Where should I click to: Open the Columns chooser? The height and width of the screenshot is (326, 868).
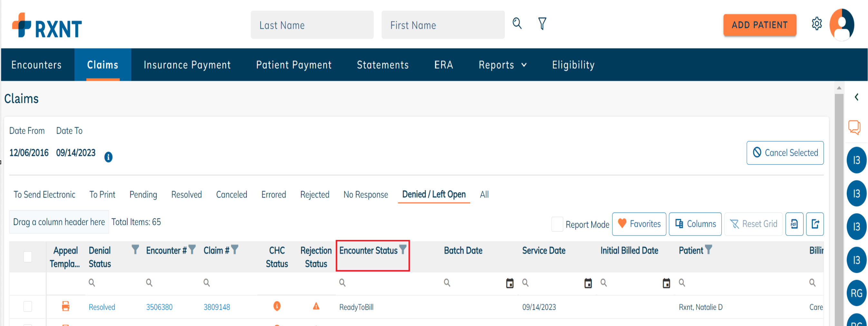pos(695,224)
